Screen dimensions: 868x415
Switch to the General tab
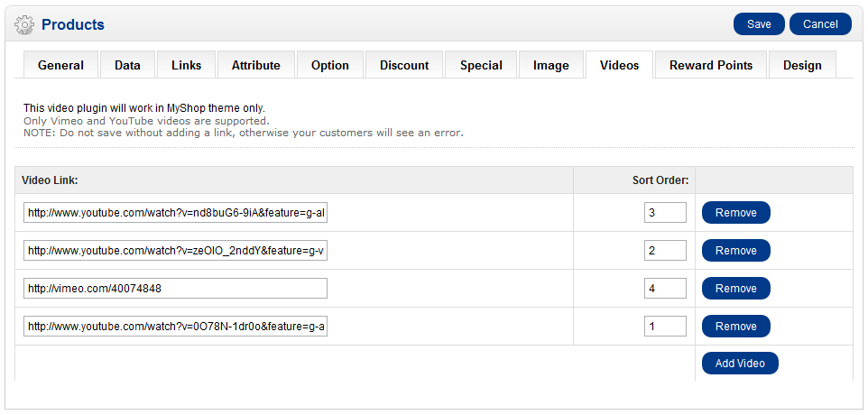coord(60,65)
